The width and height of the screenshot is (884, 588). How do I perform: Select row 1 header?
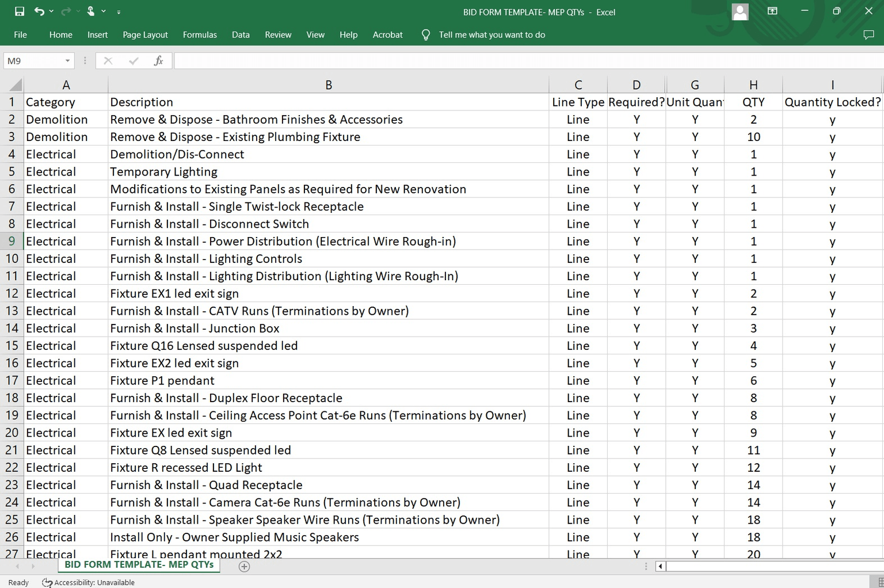point(12,102)
